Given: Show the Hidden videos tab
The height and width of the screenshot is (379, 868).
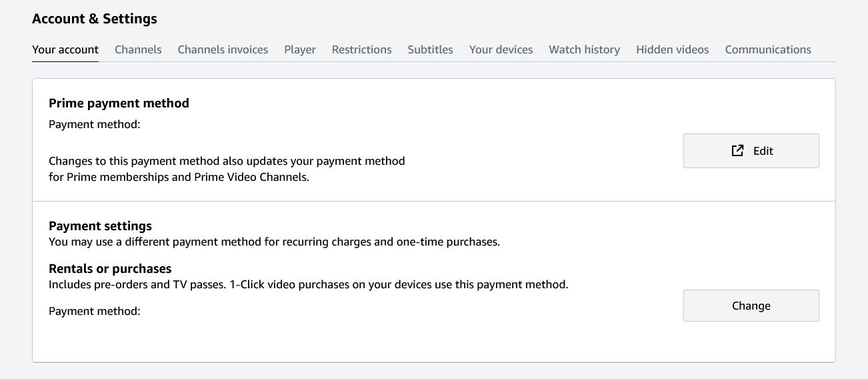Looking at the screenshot, I should pyautogui.click(x=672, y=49).
